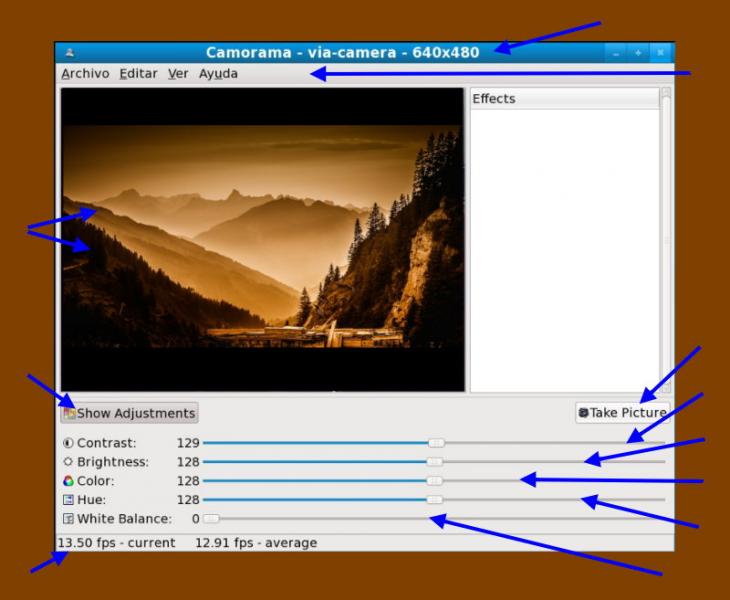Click the Contrast half-circle icon
Screen dimensions: 730x600
(x=68, y=443)
